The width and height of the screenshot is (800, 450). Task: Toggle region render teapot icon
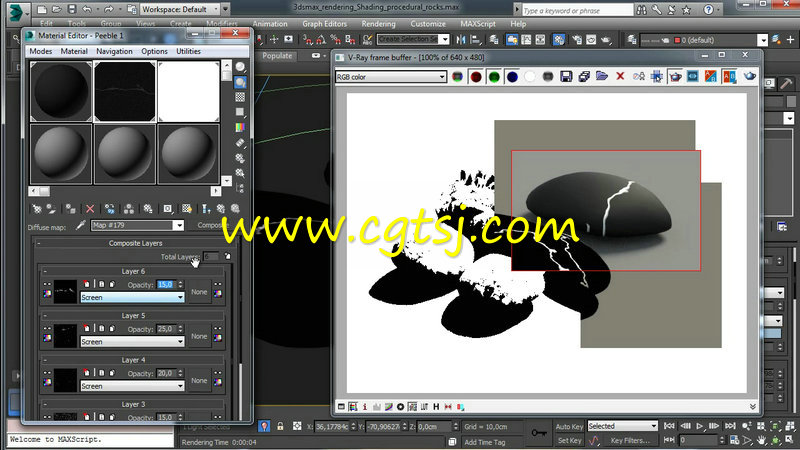click(x=675, y=77)
